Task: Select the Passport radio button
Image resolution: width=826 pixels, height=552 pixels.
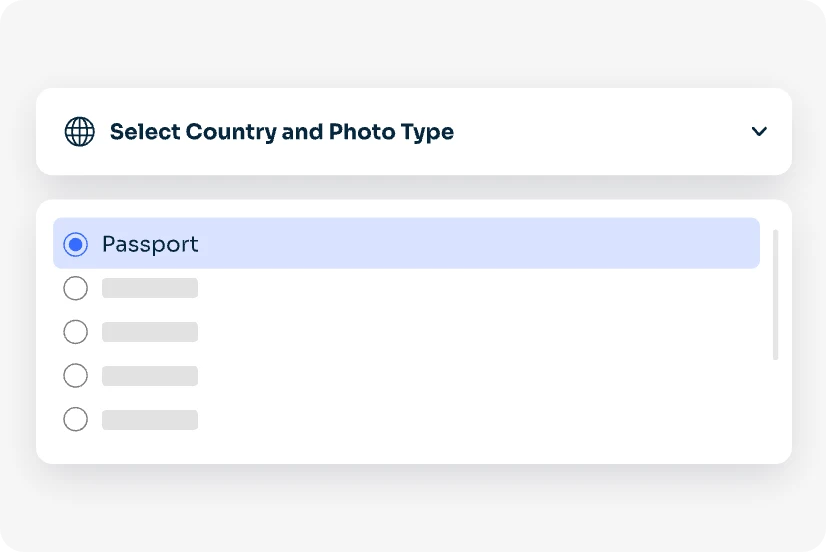Action: tap(75, 244)
